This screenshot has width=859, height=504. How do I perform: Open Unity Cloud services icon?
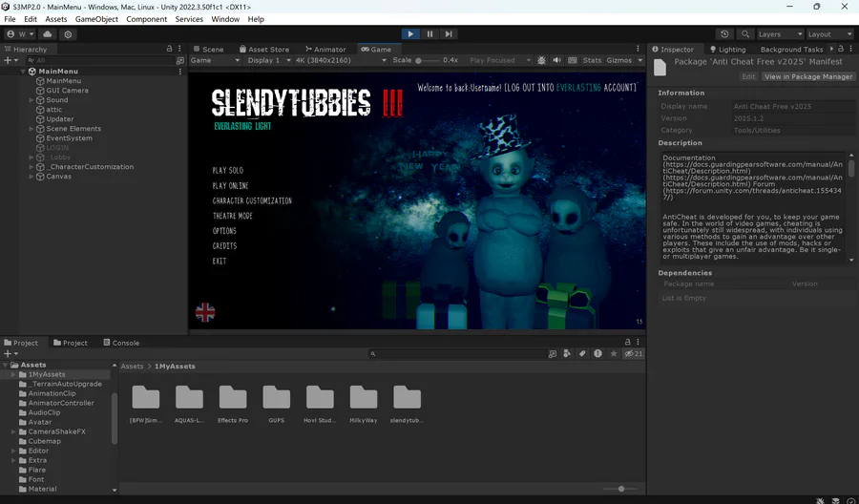click(x=47, y=34)
